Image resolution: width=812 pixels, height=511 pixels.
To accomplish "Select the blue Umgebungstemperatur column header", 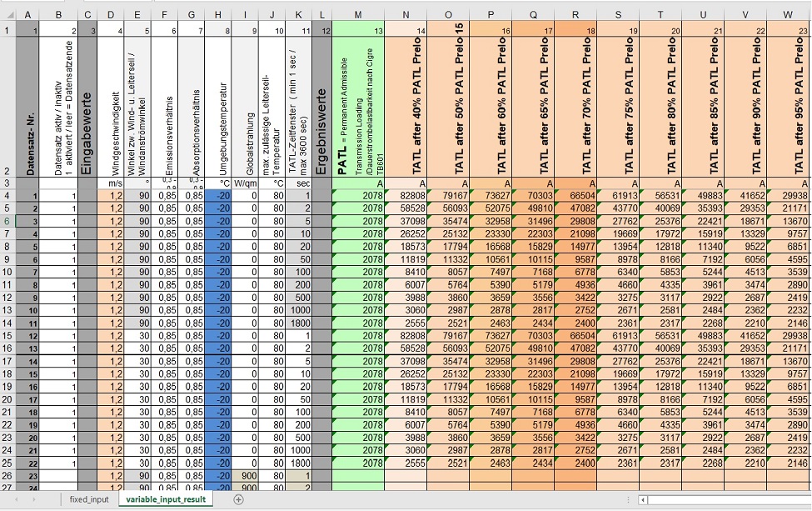I will click(x=218, y=96).
